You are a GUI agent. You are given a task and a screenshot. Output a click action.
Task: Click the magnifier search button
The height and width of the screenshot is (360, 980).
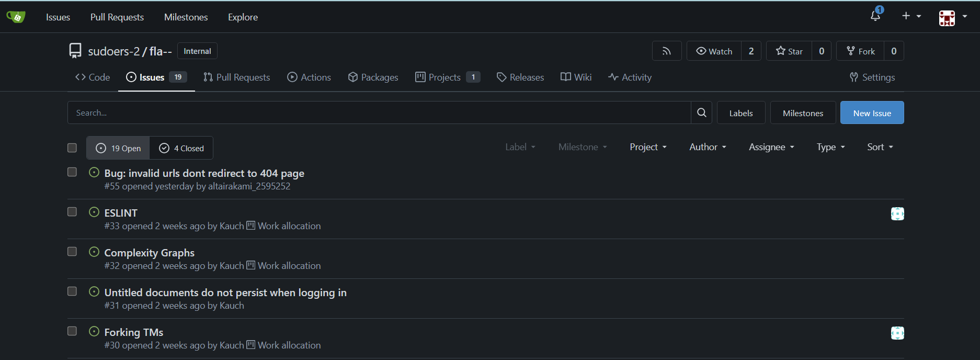tap(702, 113)
